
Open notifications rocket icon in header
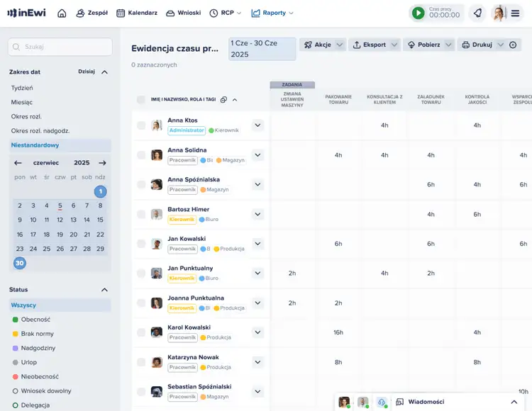pos(477,13)
